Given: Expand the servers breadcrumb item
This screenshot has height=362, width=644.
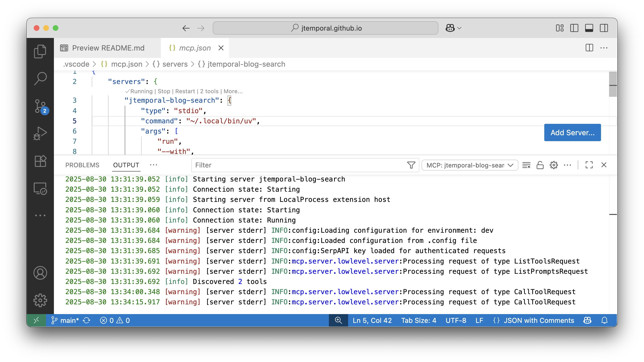Looking at the screenshot, I should click(175, 64).
